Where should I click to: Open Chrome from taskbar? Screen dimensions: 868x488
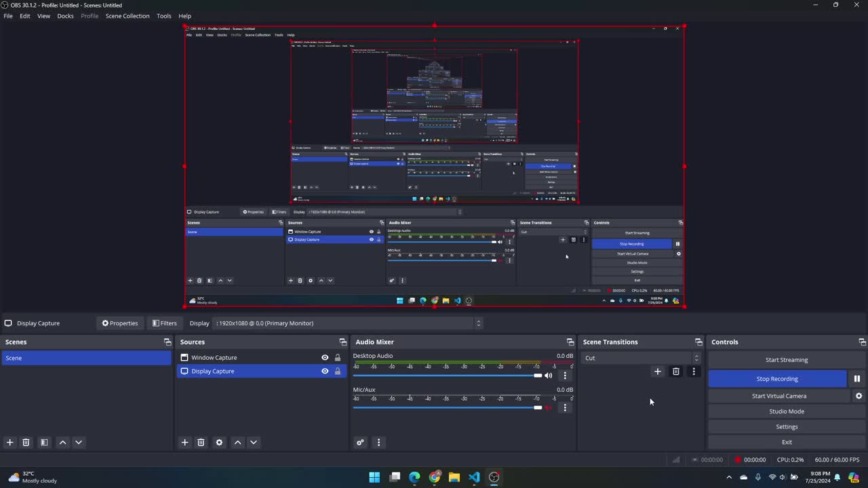tap(435, 477)
